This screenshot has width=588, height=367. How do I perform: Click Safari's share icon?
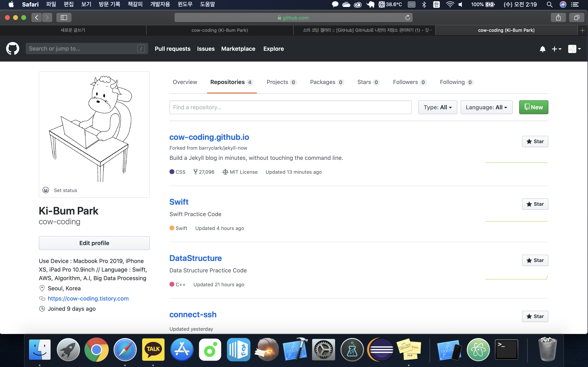pyautogui.click(x=558, y=18)
